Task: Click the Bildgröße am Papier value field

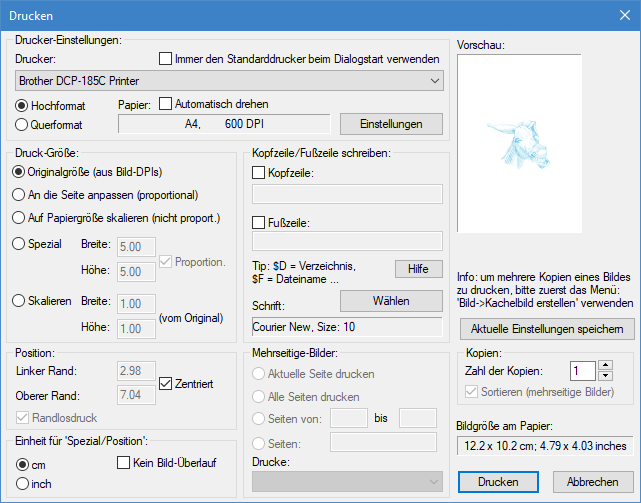Action: 545,446
